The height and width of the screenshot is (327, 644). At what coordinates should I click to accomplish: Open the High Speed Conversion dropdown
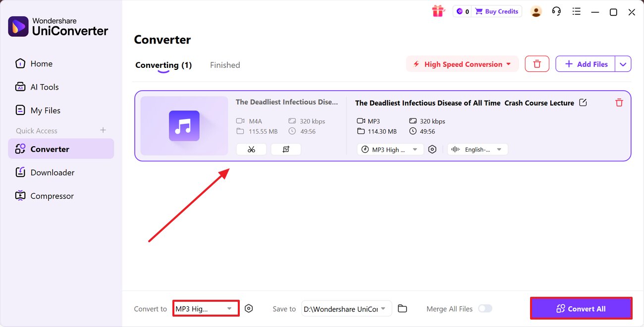tap(462, 64)
